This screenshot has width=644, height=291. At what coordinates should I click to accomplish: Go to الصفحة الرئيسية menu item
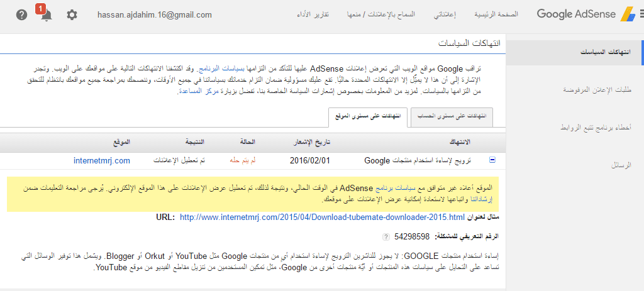click(496, 14)
